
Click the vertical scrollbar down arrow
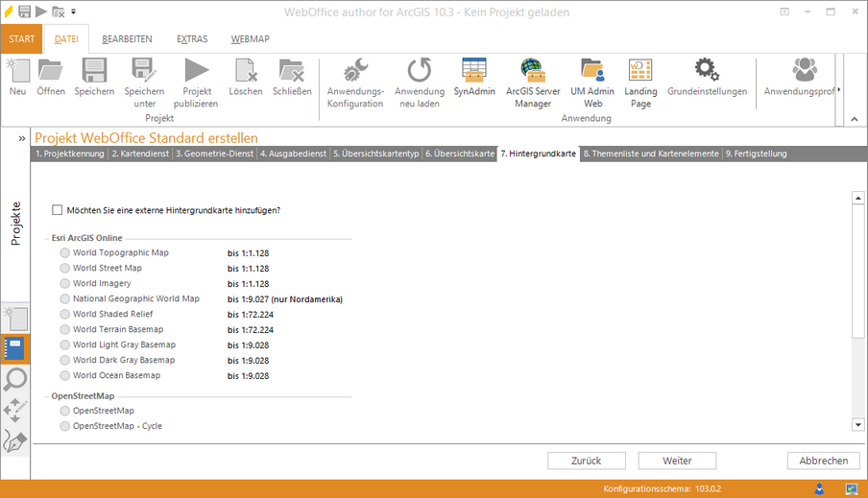[858, 424]
